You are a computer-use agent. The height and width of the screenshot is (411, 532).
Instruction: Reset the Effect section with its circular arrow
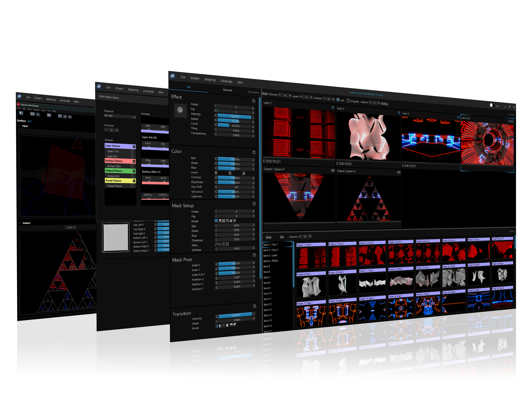(254, 101)
